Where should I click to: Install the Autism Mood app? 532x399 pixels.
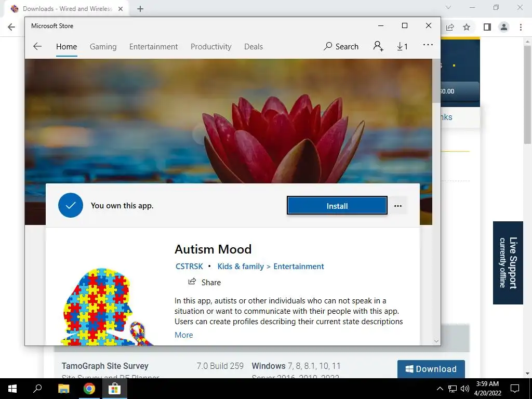coord(337,206)
